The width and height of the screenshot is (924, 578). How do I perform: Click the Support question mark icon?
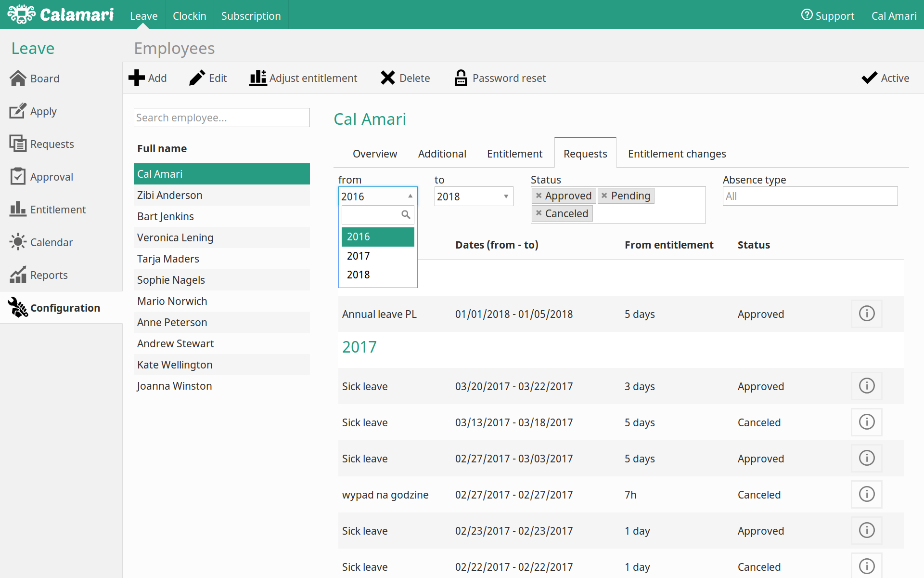click(807, 15)
